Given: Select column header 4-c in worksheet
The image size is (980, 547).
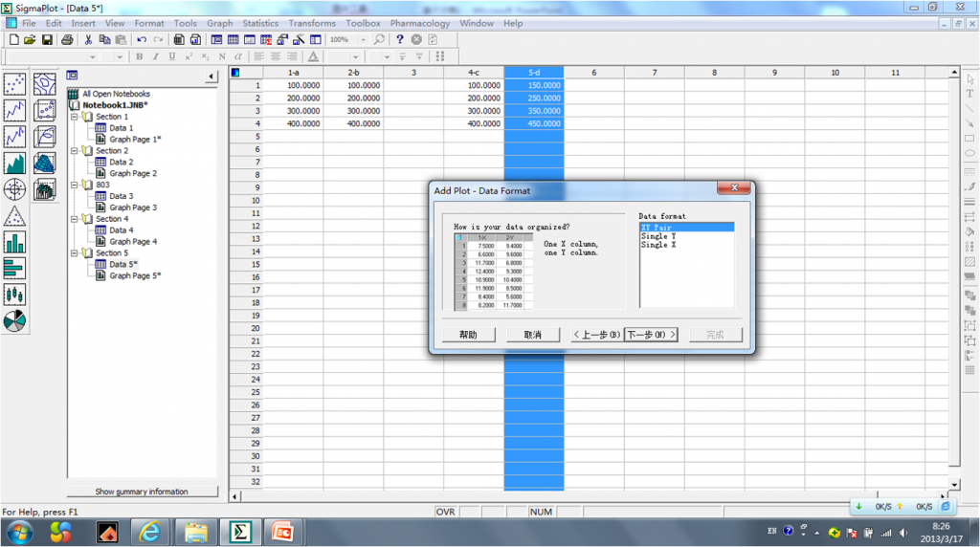Looking at the screenshot, I should 474,73.
